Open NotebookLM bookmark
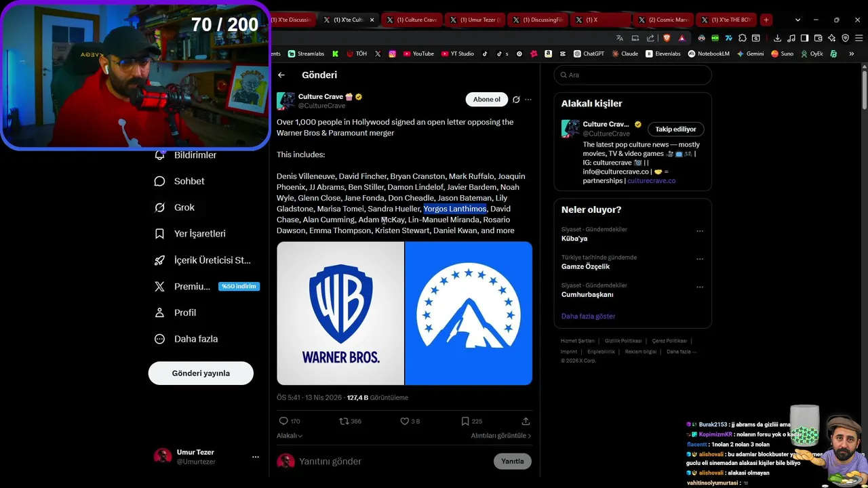The width and height of the screenshot is (868, 488). (709, 54)
